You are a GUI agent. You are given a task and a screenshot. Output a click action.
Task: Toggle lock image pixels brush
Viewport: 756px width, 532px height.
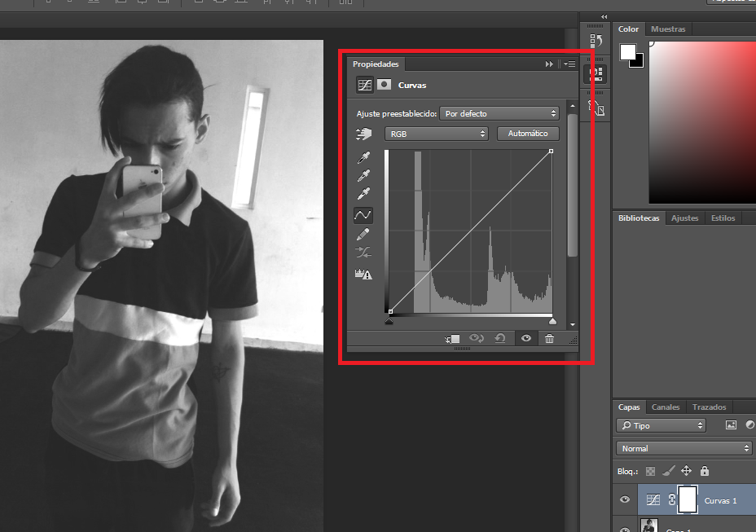[668, 471]
